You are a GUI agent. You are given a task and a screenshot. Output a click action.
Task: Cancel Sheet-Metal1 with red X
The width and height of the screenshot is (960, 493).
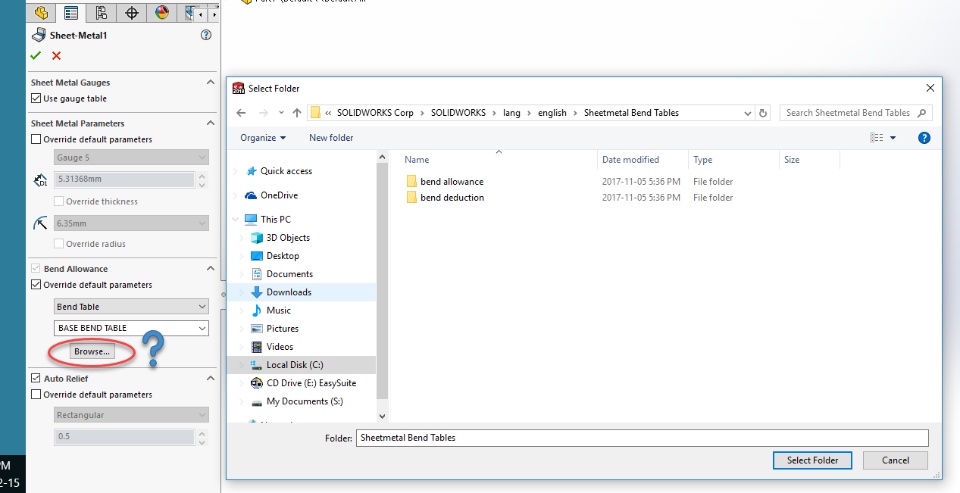tap(56, 56)
